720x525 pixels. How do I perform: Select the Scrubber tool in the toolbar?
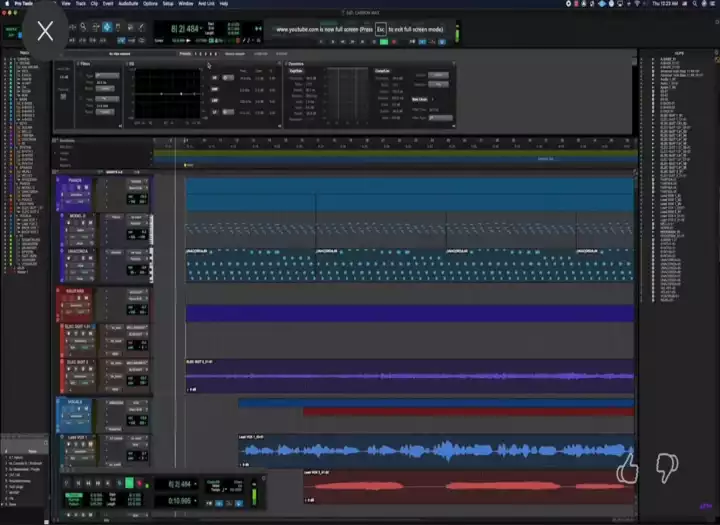130,27
